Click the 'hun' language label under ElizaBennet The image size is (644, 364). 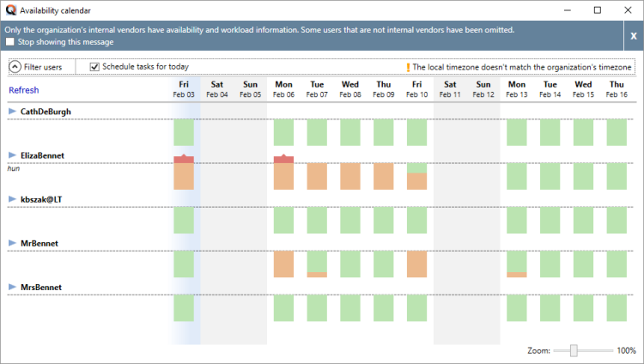coord(14,168)
